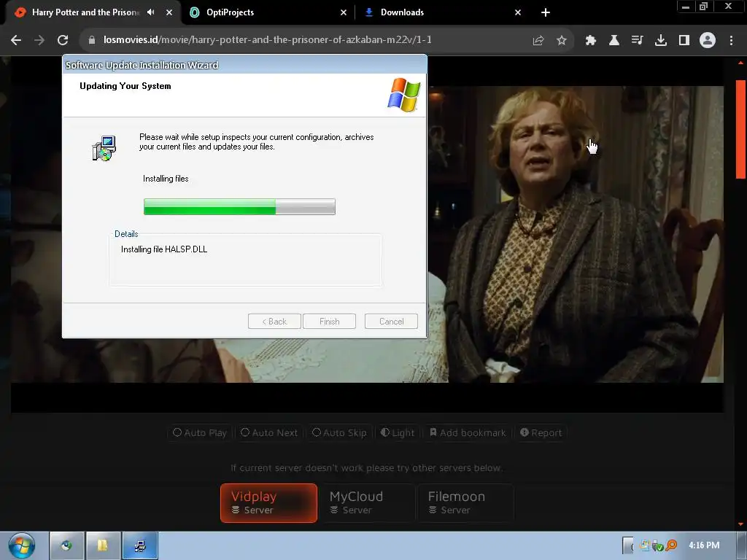This screenshot has height=560, width=747.
Task: Click the address bar URL
Action: (268, 40)
